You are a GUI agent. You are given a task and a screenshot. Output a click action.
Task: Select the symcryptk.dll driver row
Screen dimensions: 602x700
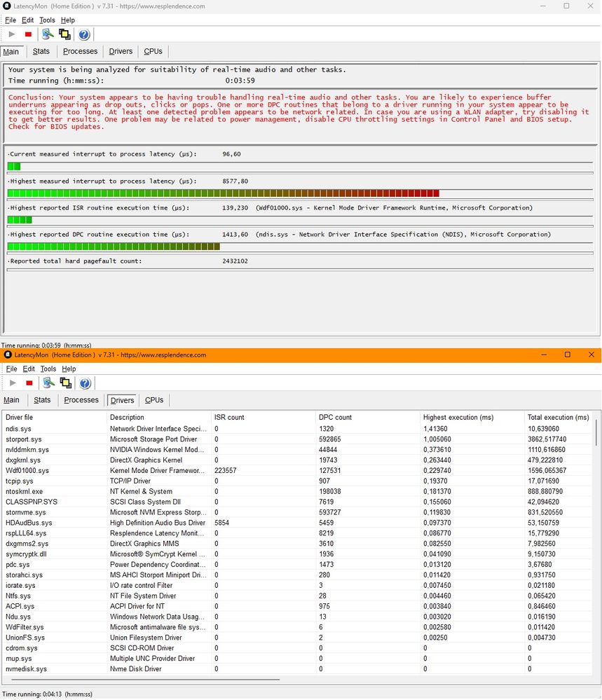tap(297, 554)
